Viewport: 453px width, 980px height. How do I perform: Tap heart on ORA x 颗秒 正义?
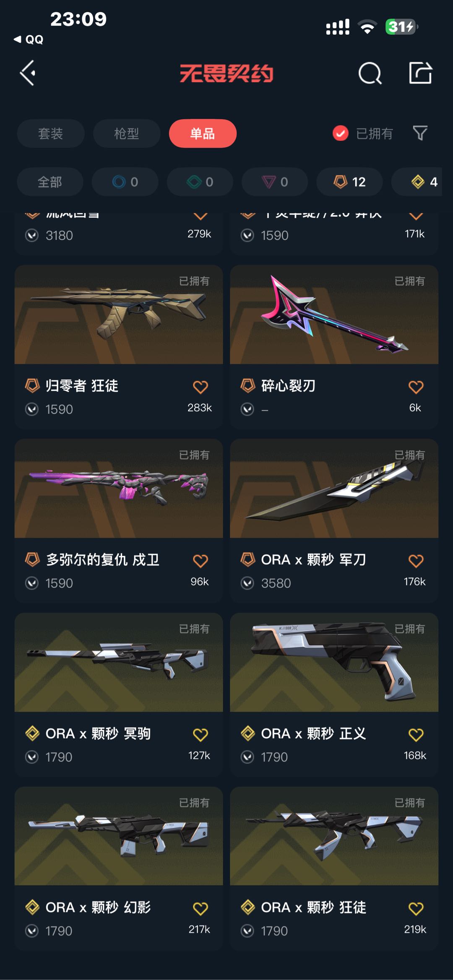coord(416,735)
